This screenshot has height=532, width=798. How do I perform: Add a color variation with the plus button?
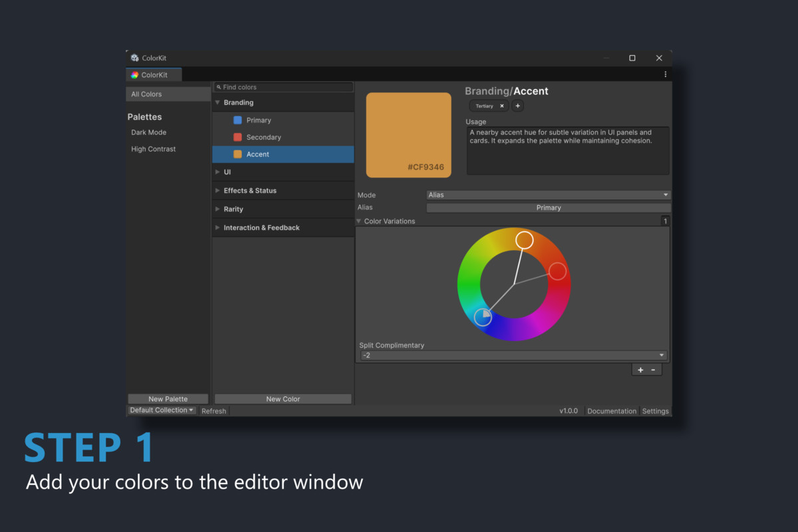640,369
